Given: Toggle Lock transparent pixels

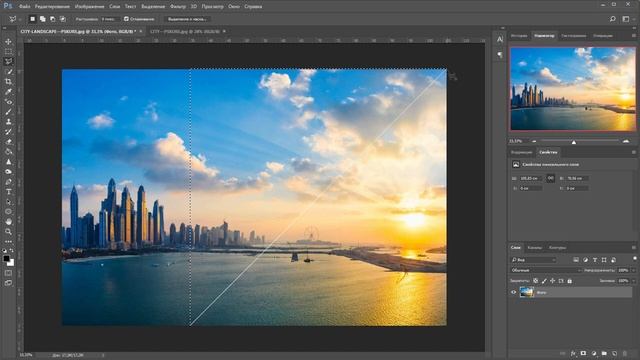Looking at the screenshot, I should click(536, 281).
